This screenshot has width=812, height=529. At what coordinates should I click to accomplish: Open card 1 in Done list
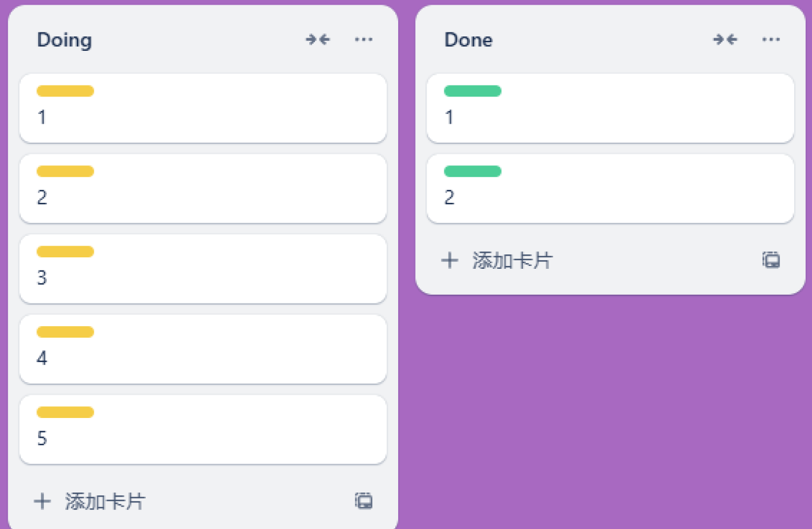point(610,117)
